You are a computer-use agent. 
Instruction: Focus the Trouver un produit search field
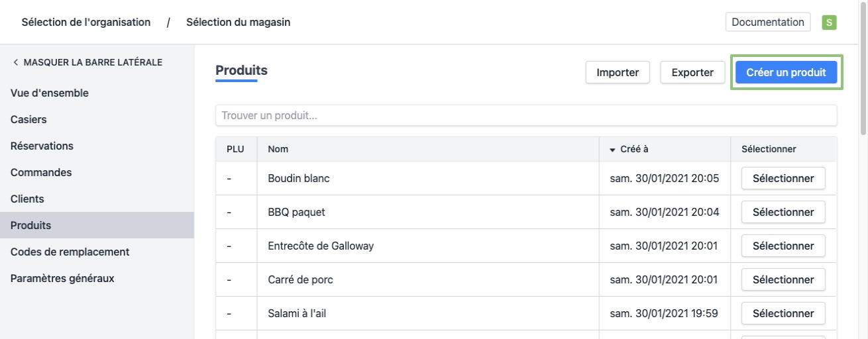(525, 115)
